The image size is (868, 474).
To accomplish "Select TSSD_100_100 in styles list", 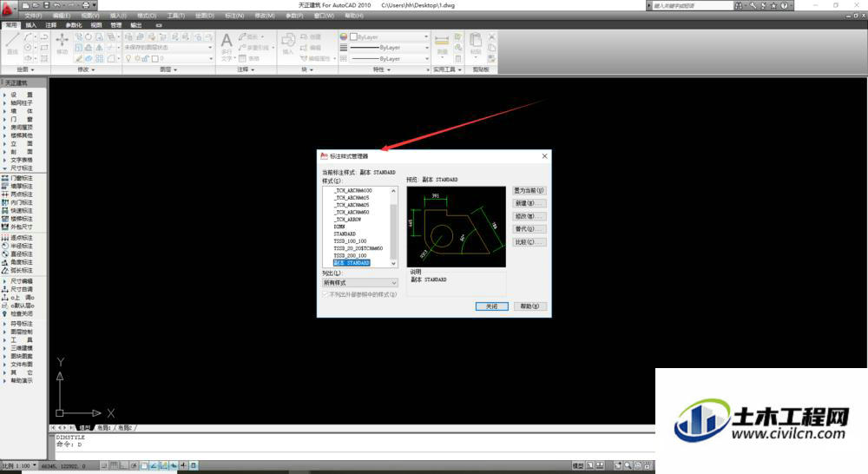I will [x=350, y=241].
